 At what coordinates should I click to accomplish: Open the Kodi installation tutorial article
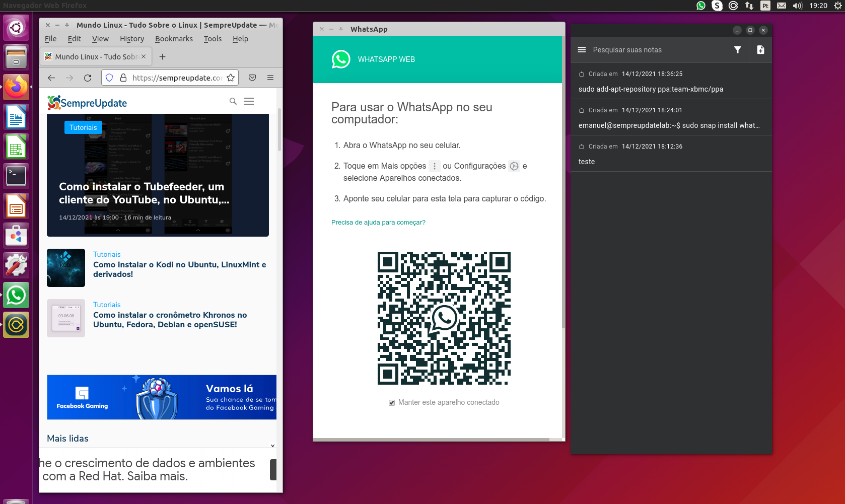pyautogui.click(x=180, y=269)
